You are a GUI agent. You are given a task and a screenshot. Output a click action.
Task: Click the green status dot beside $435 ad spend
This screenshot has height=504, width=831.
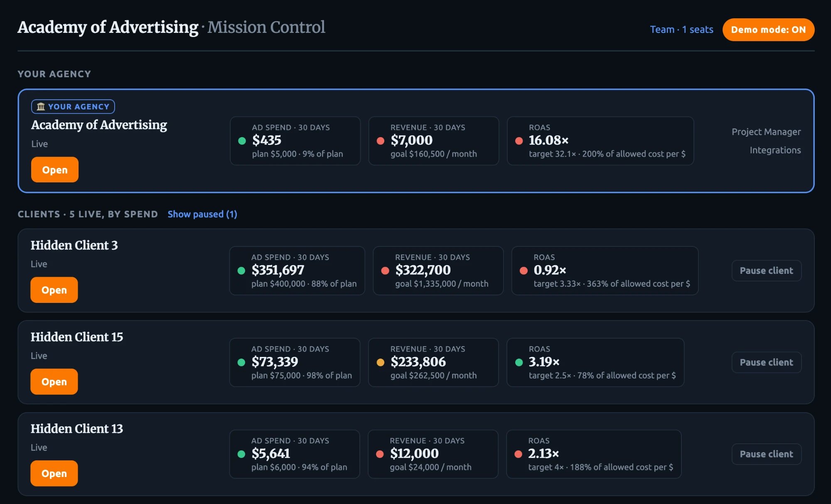(242, 141)
